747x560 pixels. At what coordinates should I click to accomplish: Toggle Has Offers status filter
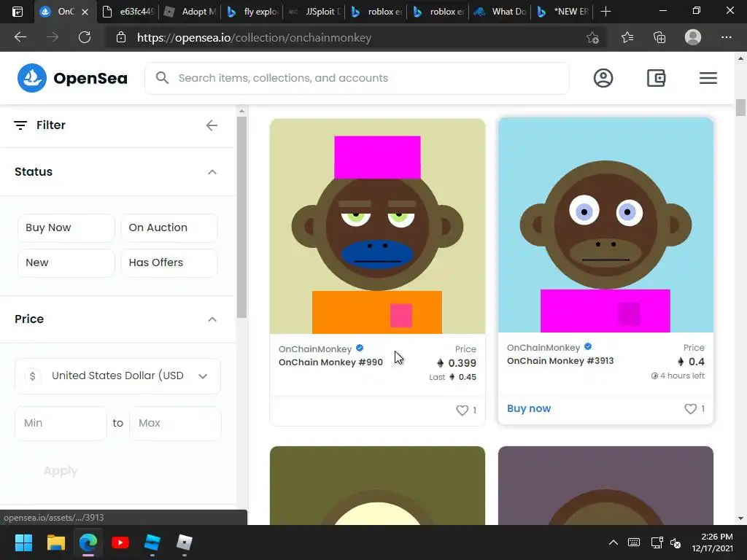[169, 262]
